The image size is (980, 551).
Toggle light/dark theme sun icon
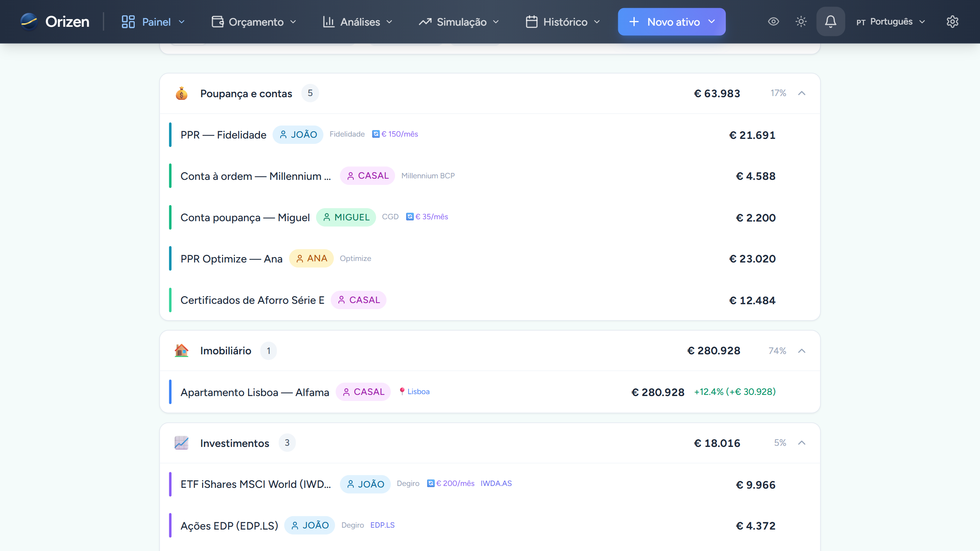pyautogui.click(x=801, y=21)
